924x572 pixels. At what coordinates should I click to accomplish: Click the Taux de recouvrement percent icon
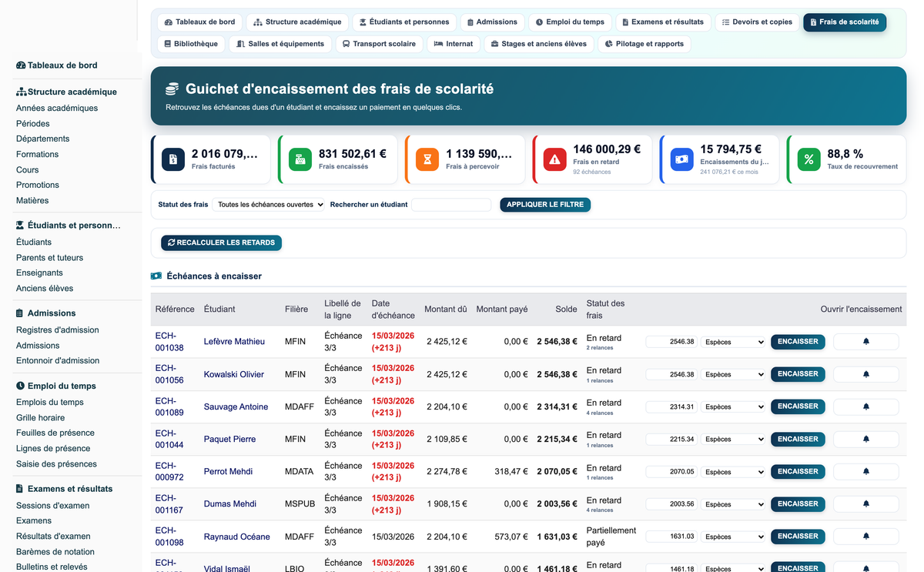click(x=808, y=159)
